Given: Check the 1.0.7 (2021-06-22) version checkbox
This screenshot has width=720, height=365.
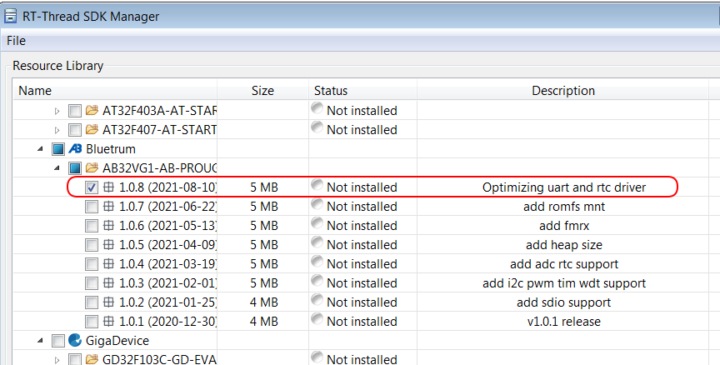Looking at the screenshot, I should (x=91, y=207).
